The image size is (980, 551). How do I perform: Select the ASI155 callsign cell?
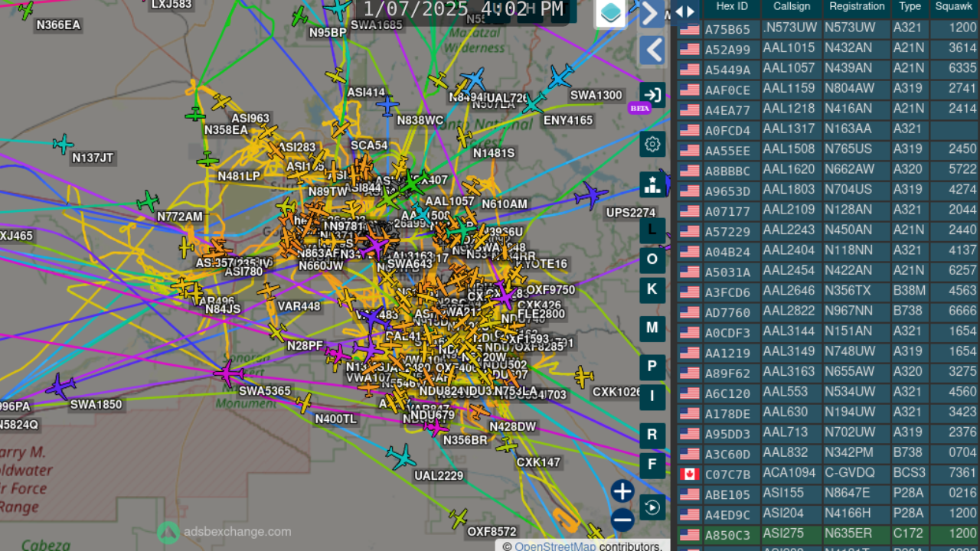pyautogui.click(x=792, y=494)
